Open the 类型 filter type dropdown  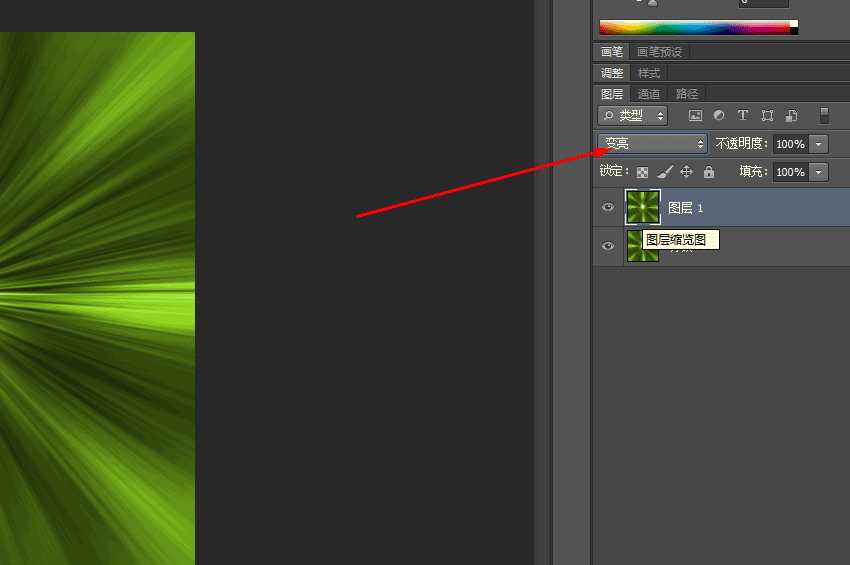[633, 116]
